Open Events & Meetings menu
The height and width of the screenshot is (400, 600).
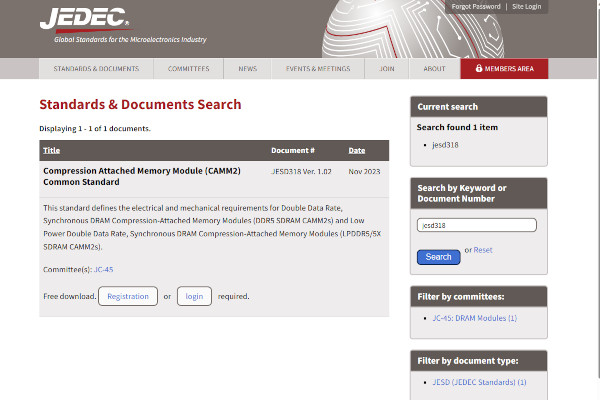pyautogui.click(x=317, y=69)
